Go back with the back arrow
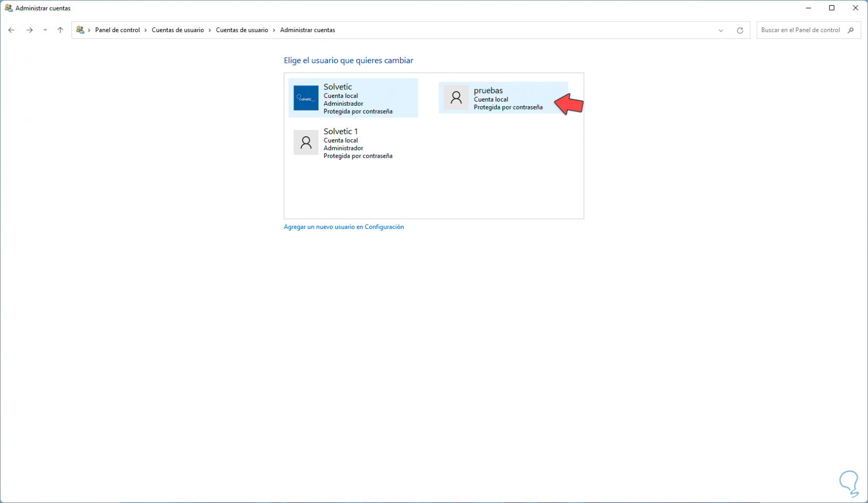Screen dimensions: 868x503 11,30
